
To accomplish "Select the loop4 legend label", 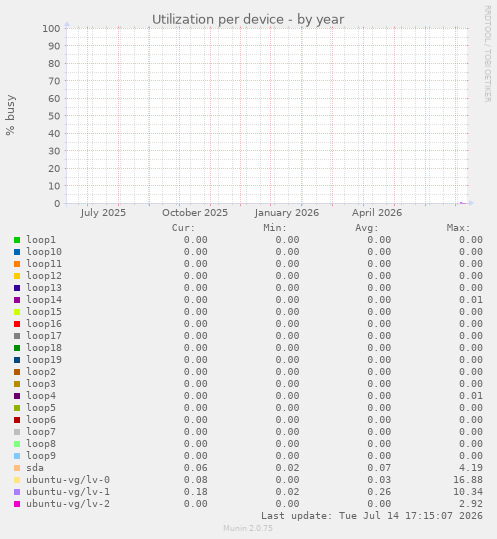I will point(41,396).
